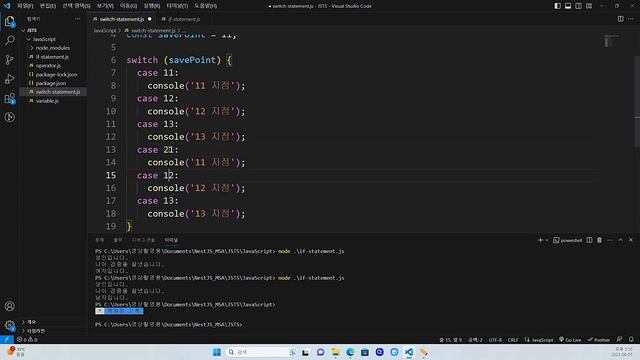Open terminal panel more actions
The height and width of the screenshot is (360, 640).
(x=610, y=240)
